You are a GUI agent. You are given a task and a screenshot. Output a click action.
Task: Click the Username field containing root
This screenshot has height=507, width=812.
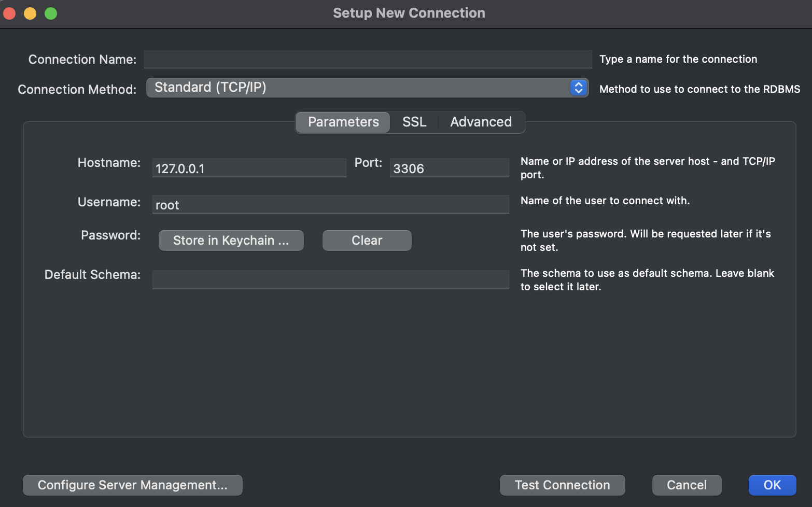[x=330, y=204]
